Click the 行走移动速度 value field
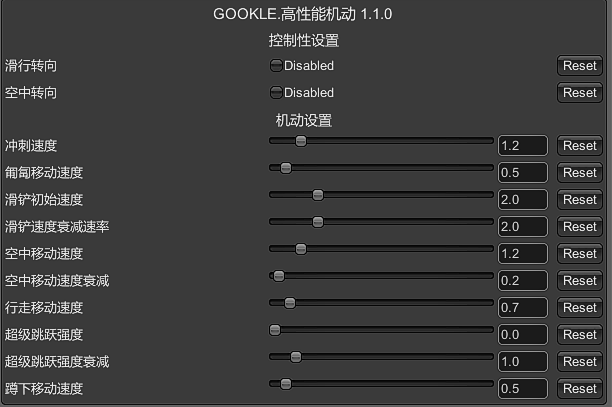 522,308
